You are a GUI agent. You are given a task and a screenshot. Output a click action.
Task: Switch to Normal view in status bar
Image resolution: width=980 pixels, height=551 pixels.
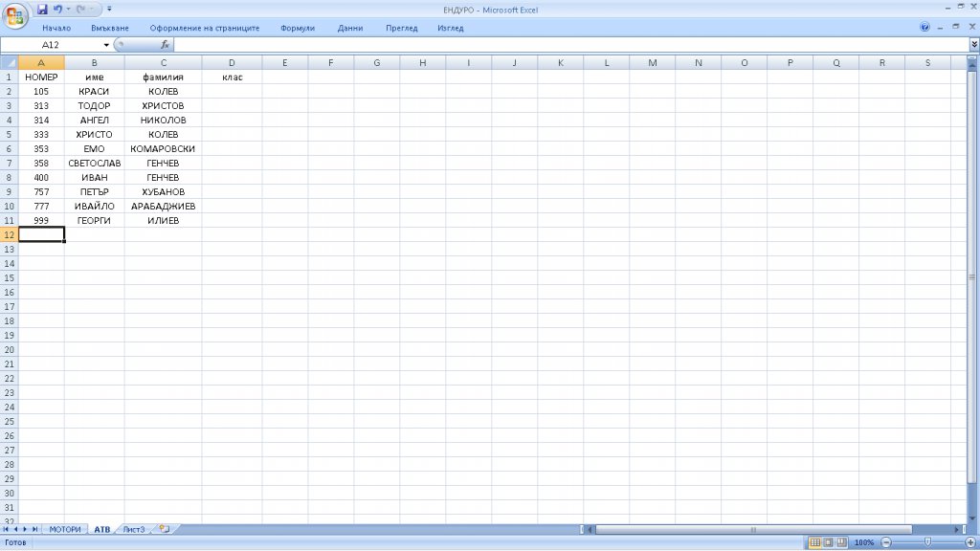click(814, 542)
